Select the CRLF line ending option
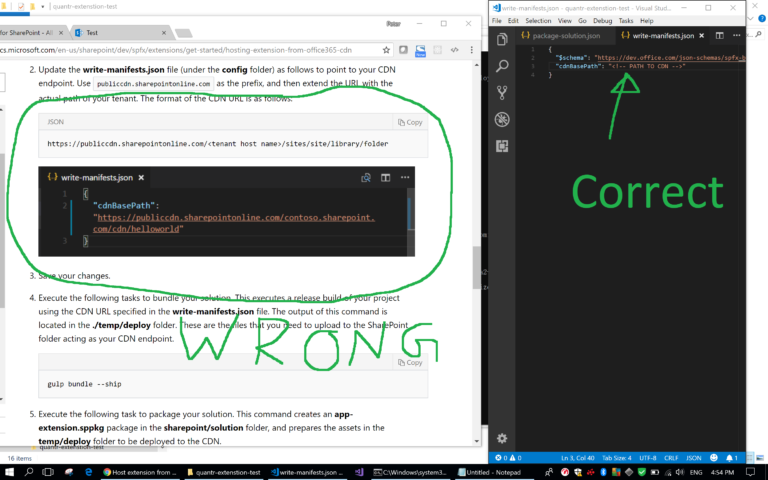Screen dimensions: 768x480 click(x=671, y=458)
